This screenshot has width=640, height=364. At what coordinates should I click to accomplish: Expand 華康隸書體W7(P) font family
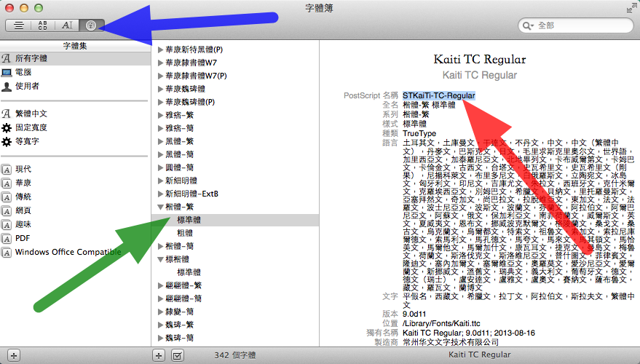pos(160,76)
